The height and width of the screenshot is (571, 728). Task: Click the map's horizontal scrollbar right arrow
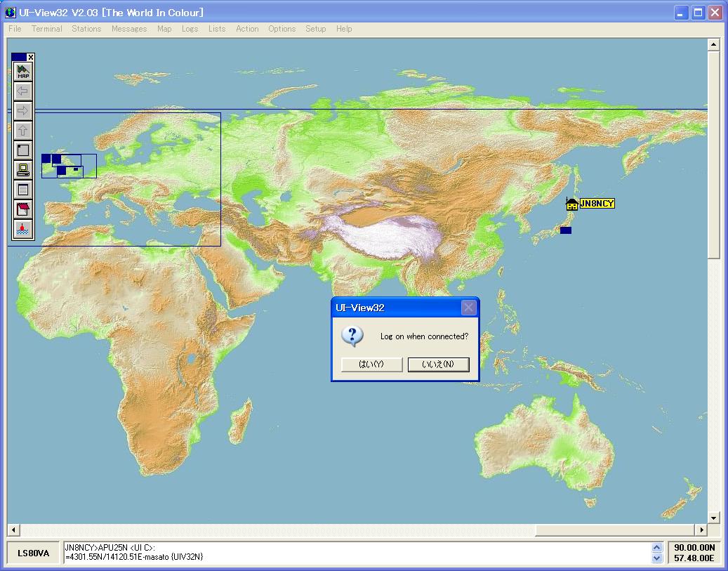click(701, 530)
